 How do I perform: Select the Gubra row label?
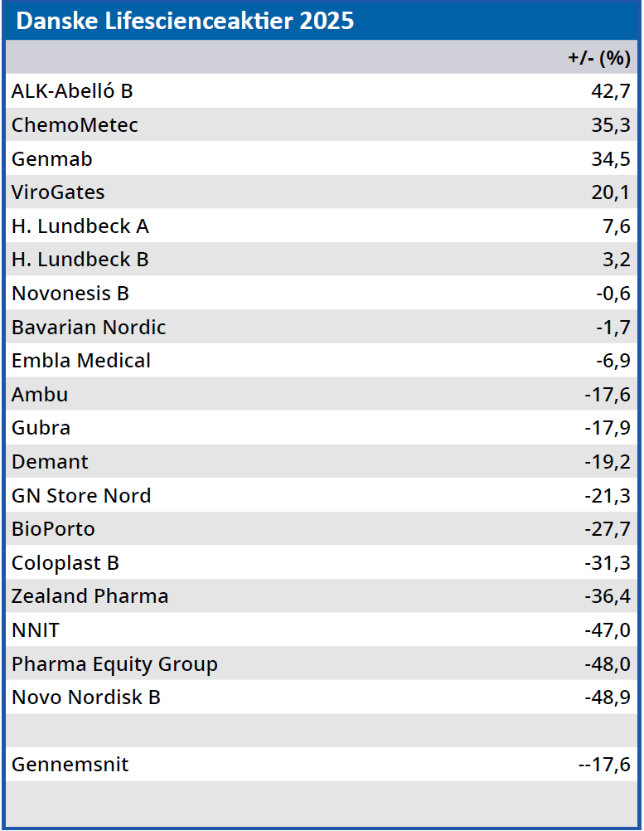pos(41,428)
